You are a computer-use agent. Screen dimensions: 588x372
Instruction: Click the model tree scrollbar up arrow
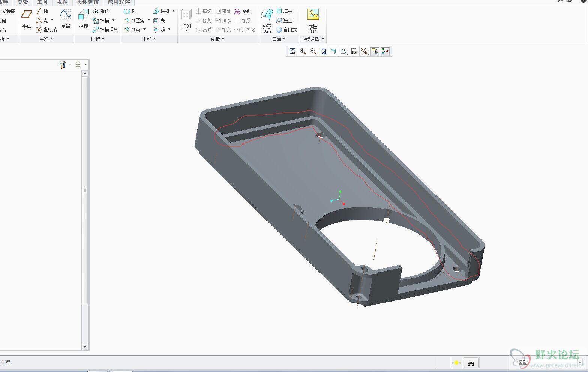click(85, 73)
